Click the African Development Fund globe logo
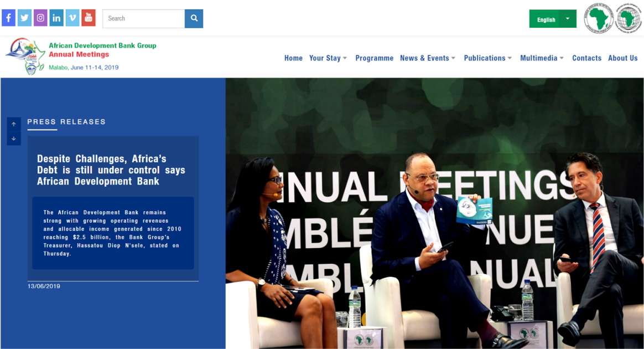 [628, 18]
